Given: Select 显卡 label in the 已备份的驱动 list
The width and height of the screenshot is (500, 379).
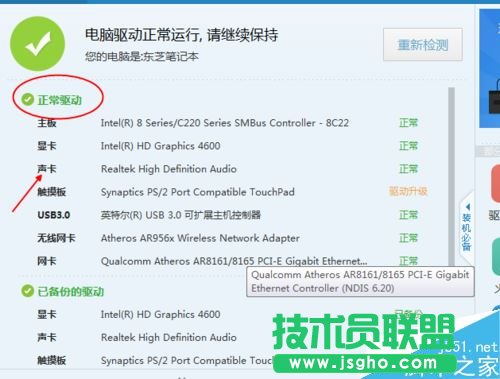Looking at the screenshot, I should (47, 314).
